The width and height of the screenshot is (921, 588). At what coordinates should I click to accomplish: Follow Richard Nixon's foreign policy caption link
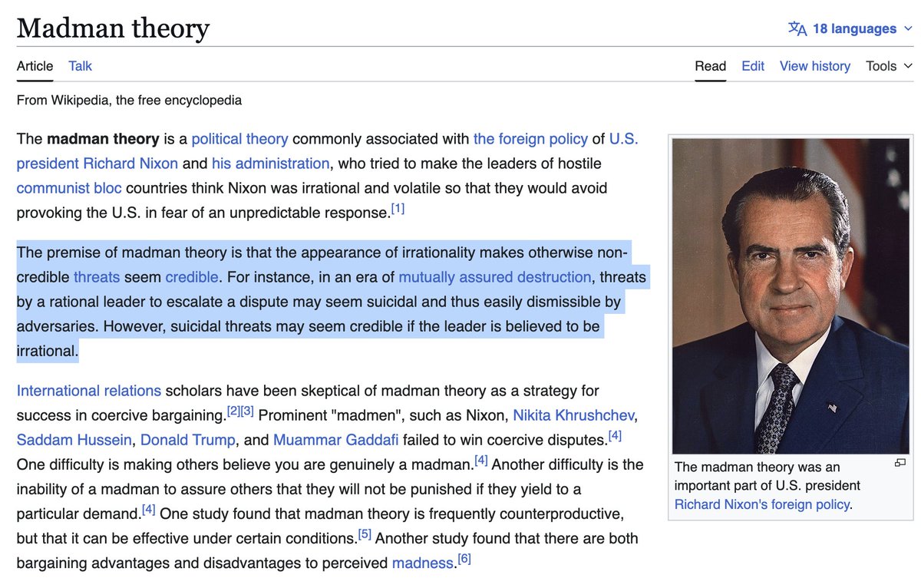coord(762,504)
